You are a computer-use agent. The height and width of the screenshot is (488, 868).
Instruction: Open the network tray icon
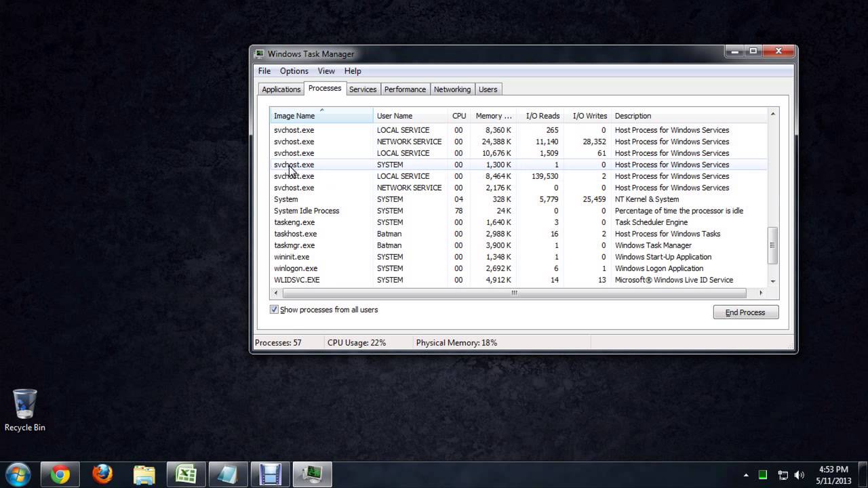(x=783, y=475)
